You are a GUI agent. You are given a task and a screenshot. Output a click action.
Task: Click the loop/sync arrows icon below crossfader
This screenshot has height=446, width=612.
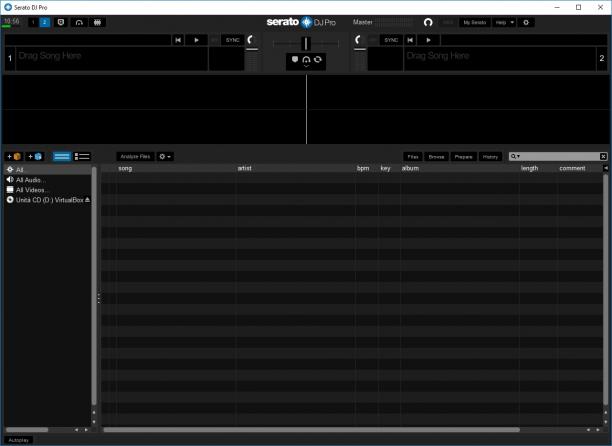coord(318,59)
